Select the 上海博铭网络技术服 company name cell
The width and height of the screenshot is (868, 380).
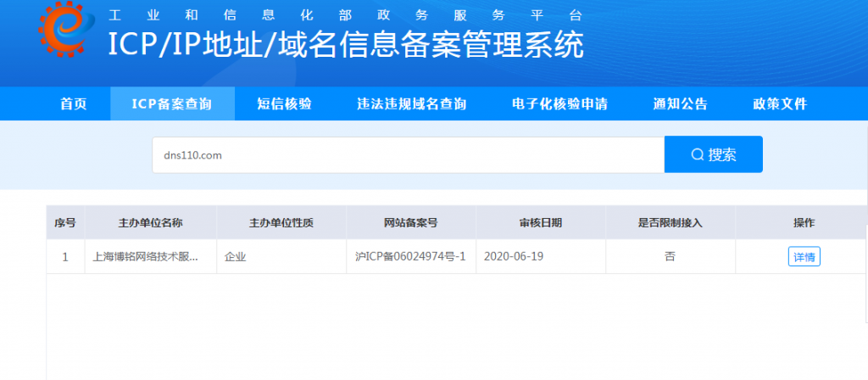click(x=146, y=257)
